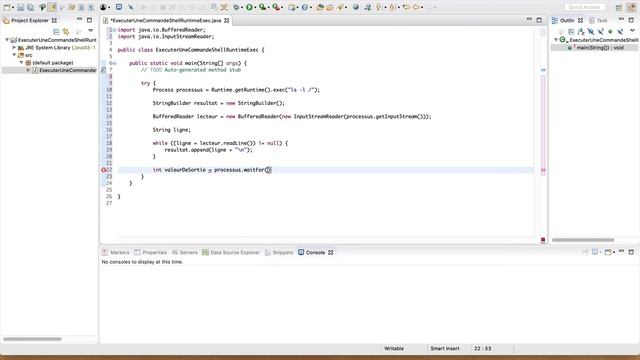This screenshot has width=640, height=360.
Task: Switch to the Snippets tab
Action: click(x=279, y=252)
